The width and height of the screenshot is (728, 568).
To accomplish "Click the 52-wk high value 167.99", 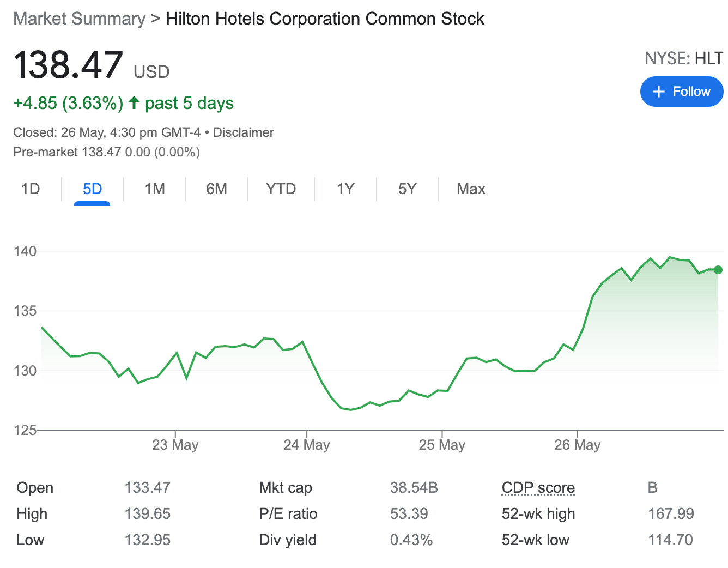I will coord(671,513).
